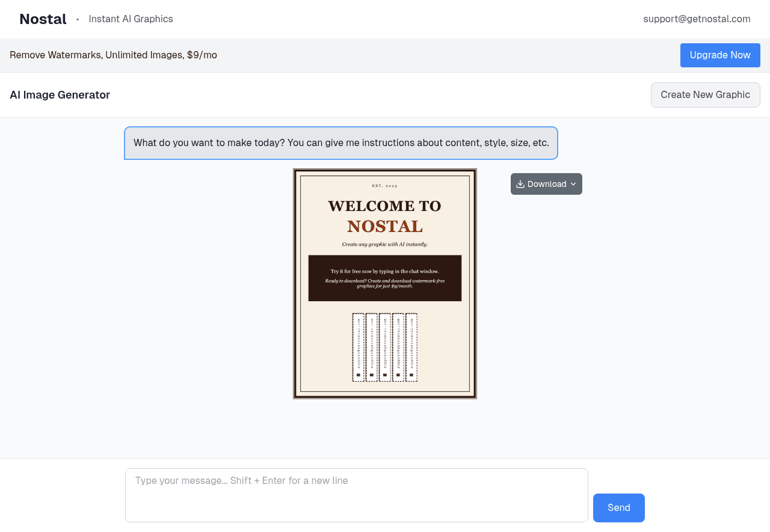
Task: Start a new graphic with Create New Graphic
Action: (705, 95)
